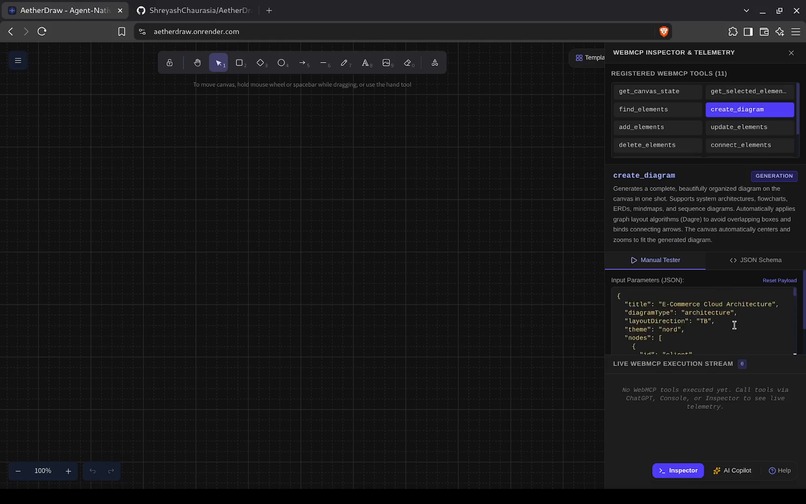Image resolution: width=806 pixels, height=504 pixels.
Task: Select get_canvas_state tool
Action: (657, 92)
